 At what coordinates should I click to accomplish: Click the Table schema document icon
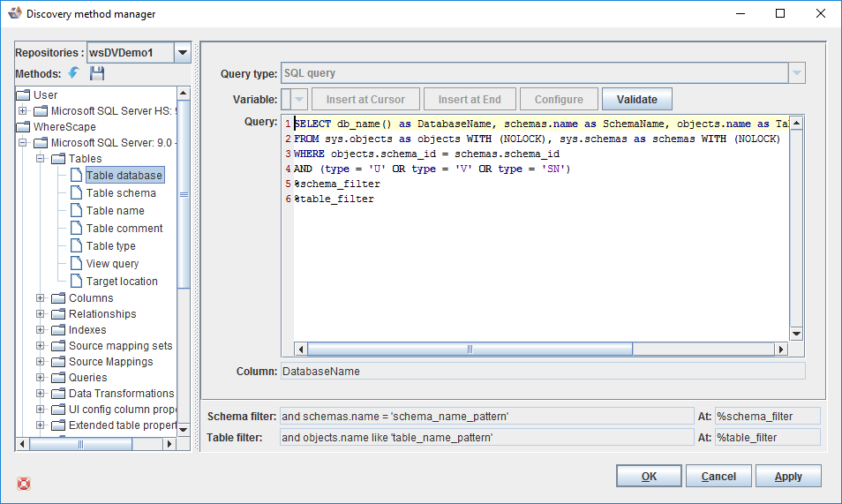76,193
